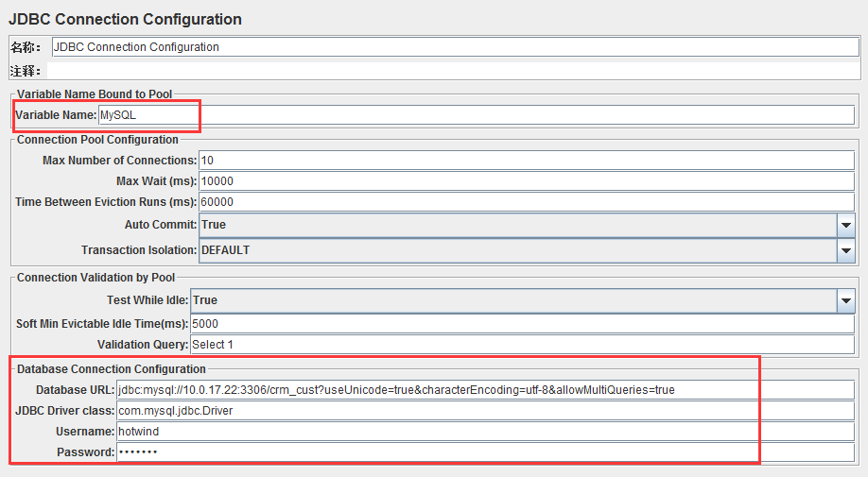This screenshot has height=477, width=868.
Task: Click the Validation Query field with Select 1
Action: pos(523,345)
